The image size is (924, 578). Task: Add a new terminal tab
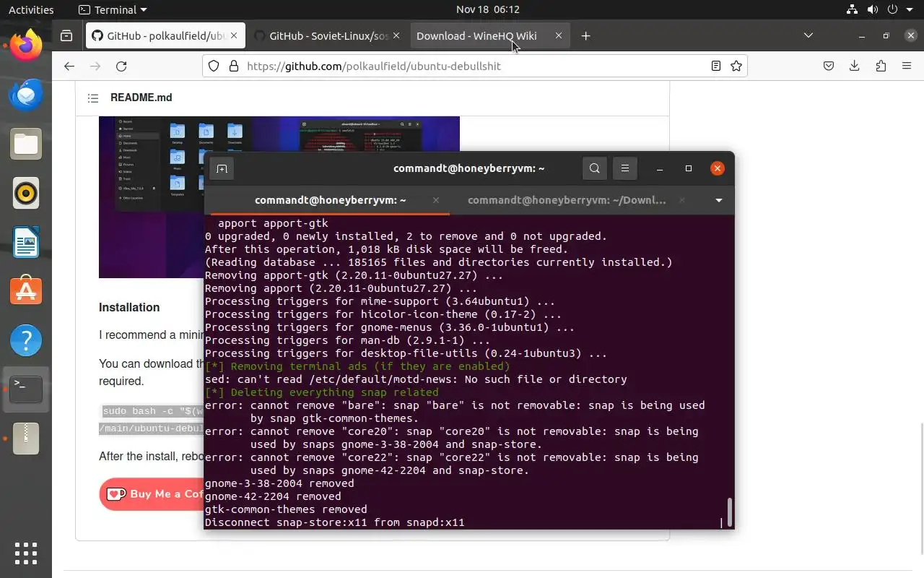(222, 168)
